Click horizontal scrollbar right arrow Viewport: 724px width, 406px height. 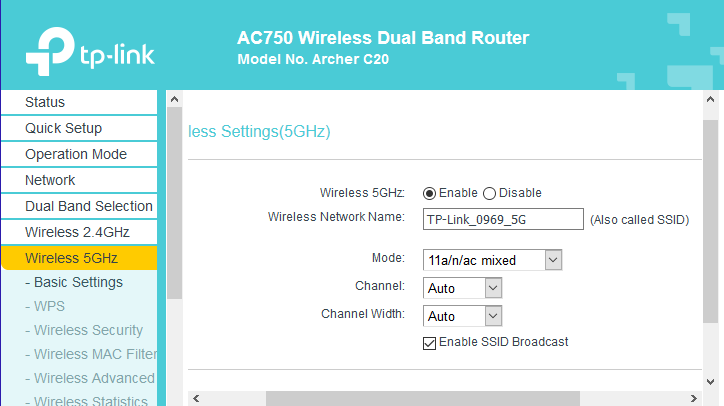(695, 398)
